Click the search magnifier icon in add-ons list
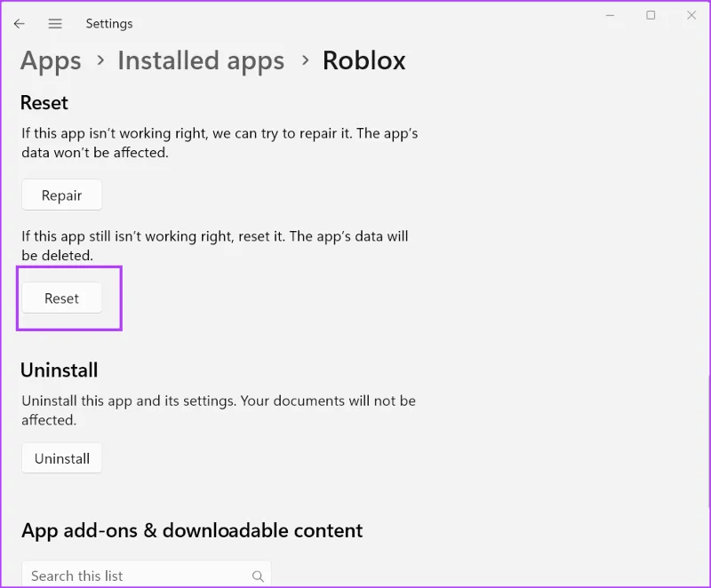This screenshot has width=711, height=588. (258, 576)
